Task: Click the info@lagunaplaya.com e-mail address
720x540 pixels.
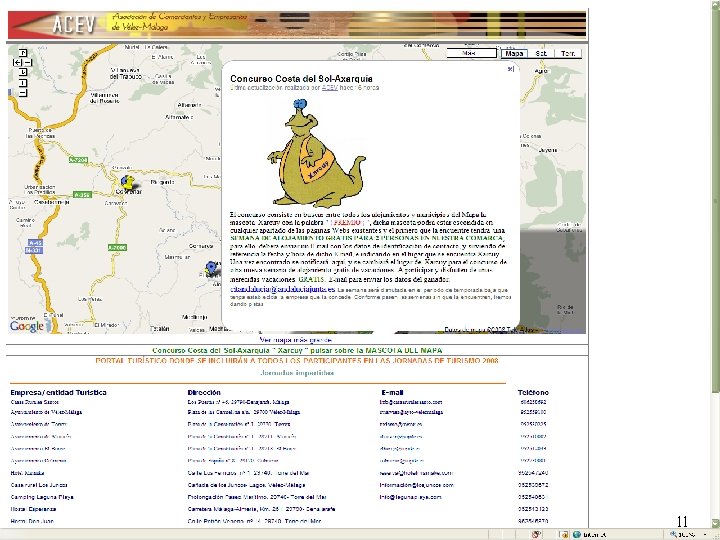Action: click(x=411, y=497)
